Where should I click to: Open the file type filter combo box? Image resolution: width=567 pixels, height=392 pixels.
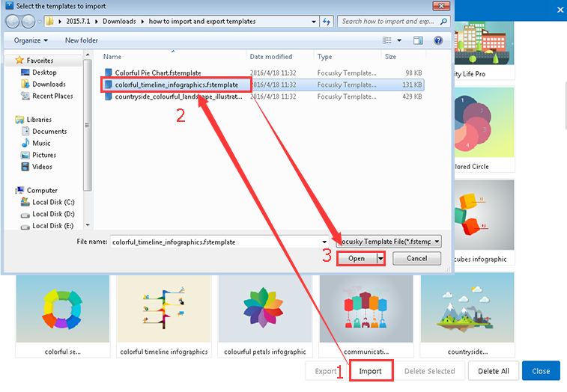pos(389,242)
